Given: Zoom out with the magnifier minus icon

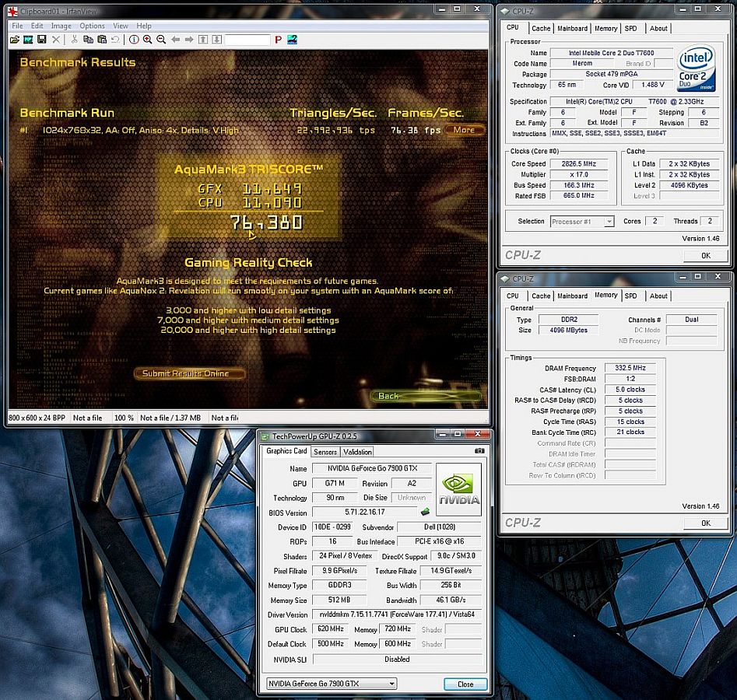Looking at the screenshot, I should 161,40.
